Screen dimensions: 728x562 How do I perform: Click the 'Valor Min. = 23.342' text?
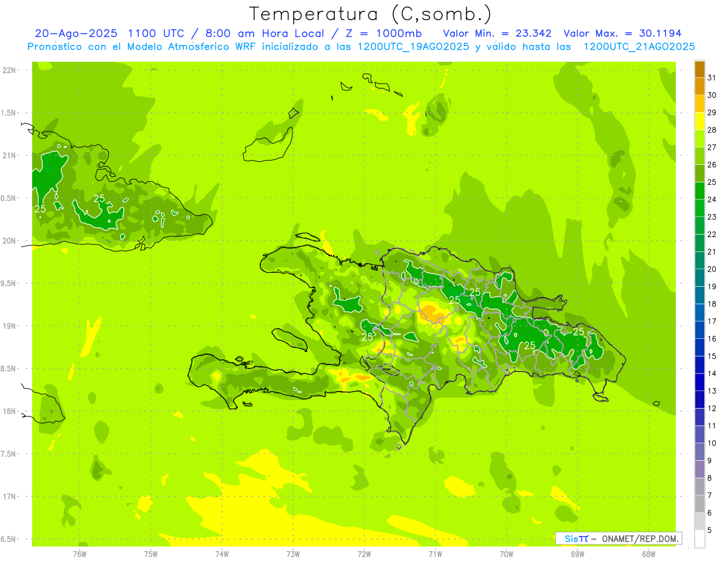[497, 33]
